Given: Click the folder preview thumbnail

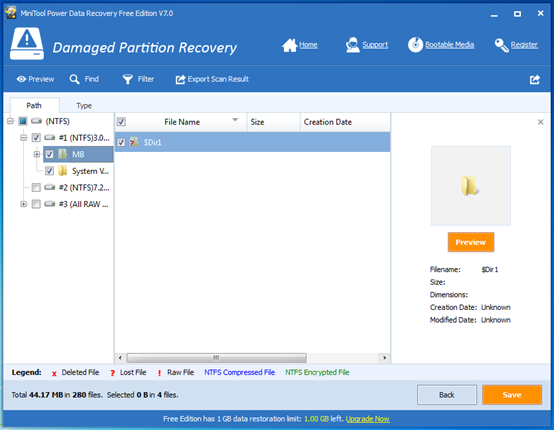Looking at the screenshot, I should (471, 186).
